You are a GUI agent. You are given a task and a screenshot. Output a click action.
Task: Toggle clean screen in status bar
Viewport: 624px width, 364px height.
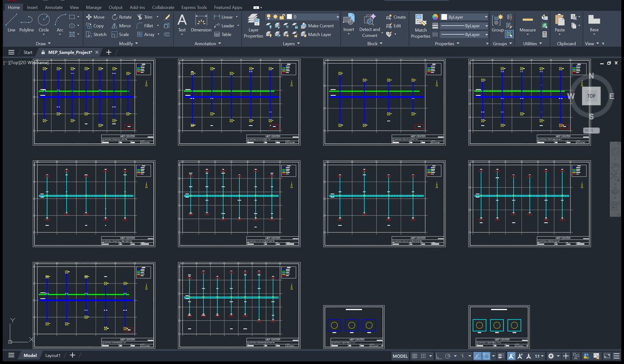tap(607, 356)
